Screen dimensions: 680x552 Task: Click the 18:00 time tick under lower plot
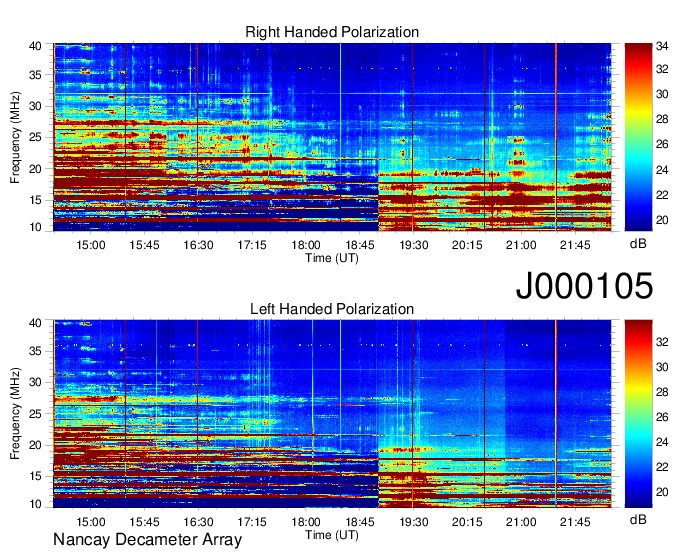[x=306, y=522]
